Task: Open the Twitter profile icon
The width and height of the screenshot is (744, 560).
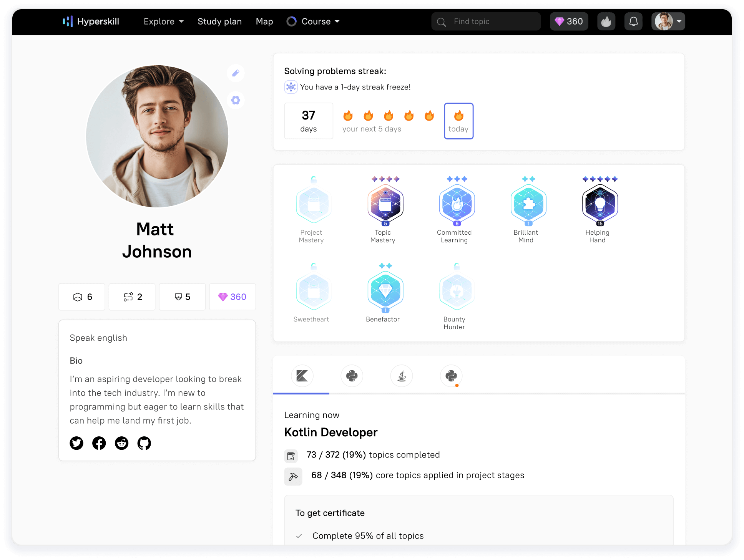Action: pos(76,443)
